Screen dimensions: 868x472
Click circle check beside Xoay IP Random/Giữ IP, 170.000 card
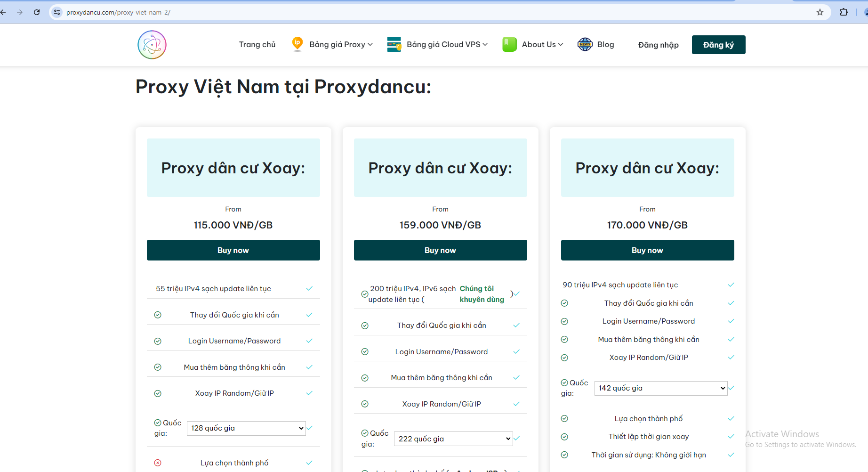564,358
